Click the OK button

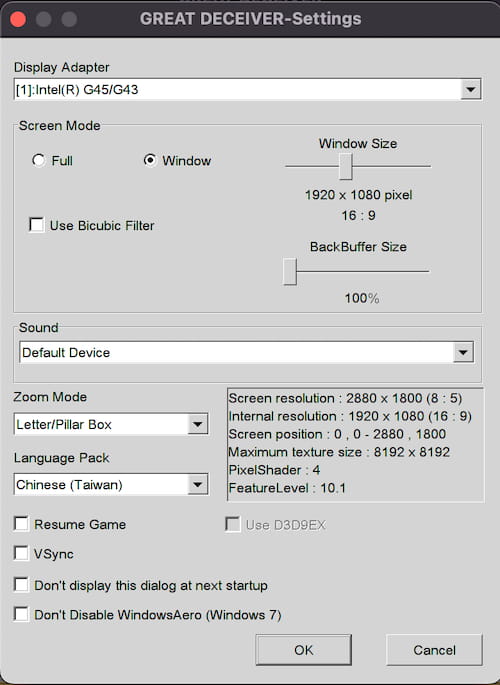pyautogui.click(x=303, y=650)
